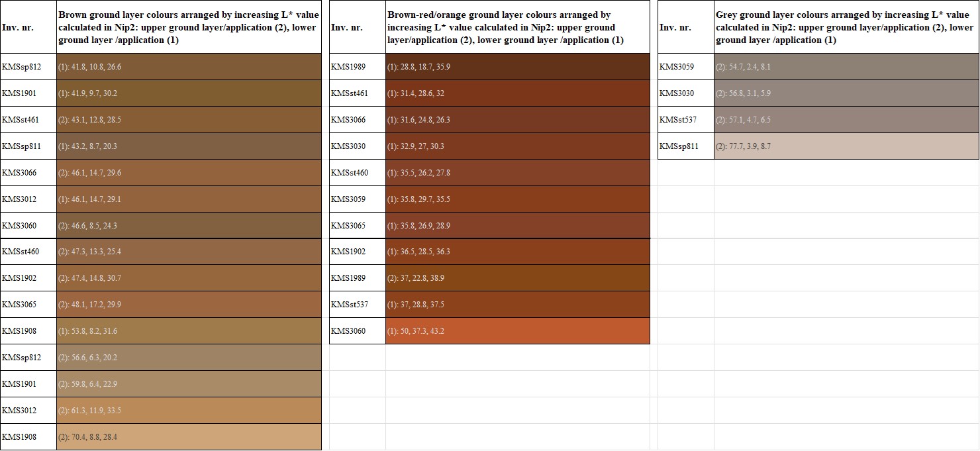Click the swatch labeled 41.8, 10.8, 26.6
The width and height of the screenshot is (980, 451).
[x=189, y=67]
